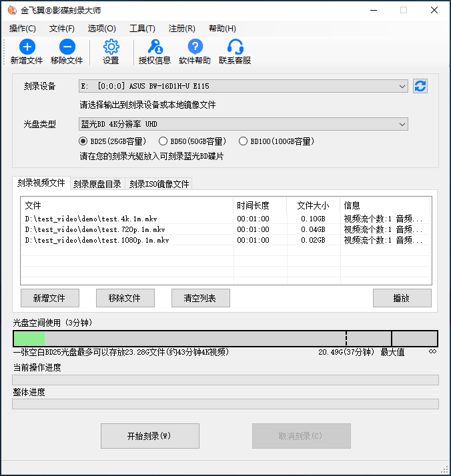Switch to 刻录原盘目录 tab

tap(97, 184)
